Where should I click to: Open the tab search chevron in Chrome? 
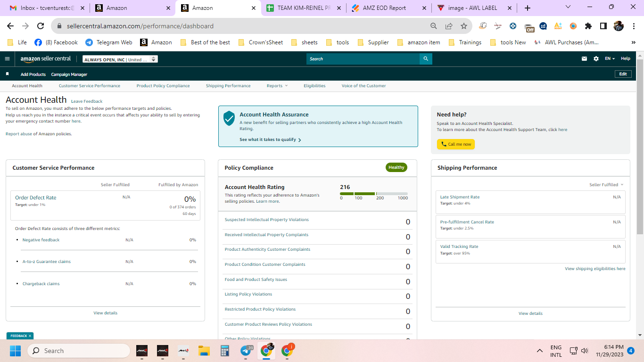(x=568, y=7)
